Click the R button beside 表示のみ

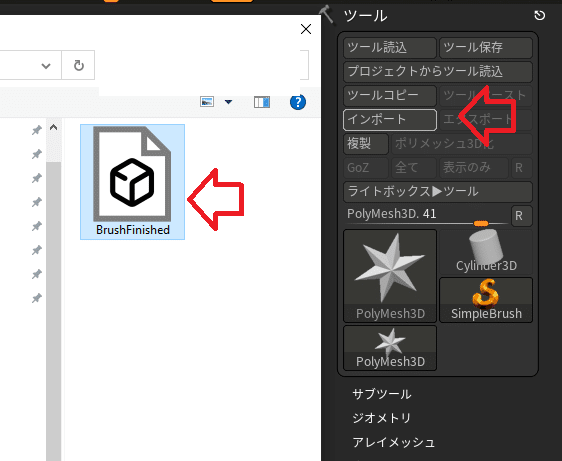[x=522, y=168]
